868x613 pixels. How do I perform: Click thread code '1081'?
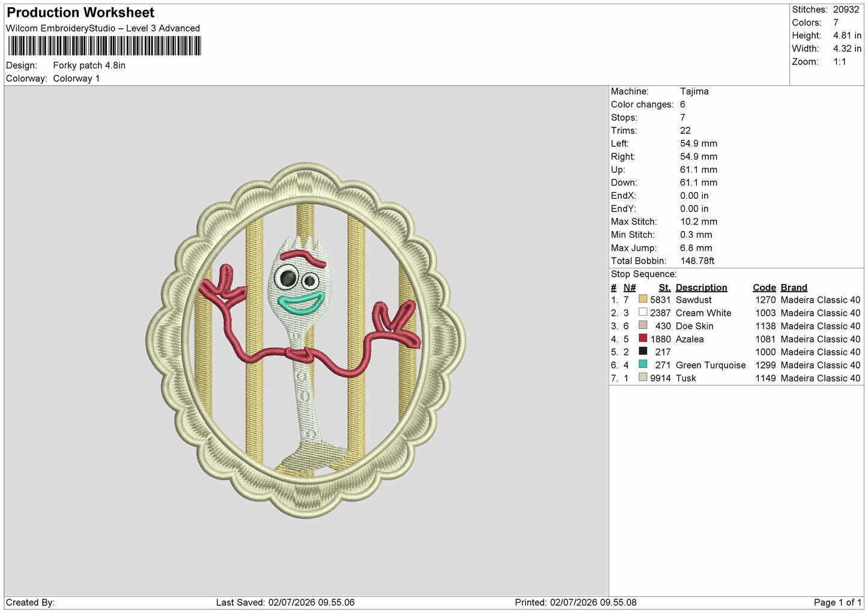pos(765,339)
